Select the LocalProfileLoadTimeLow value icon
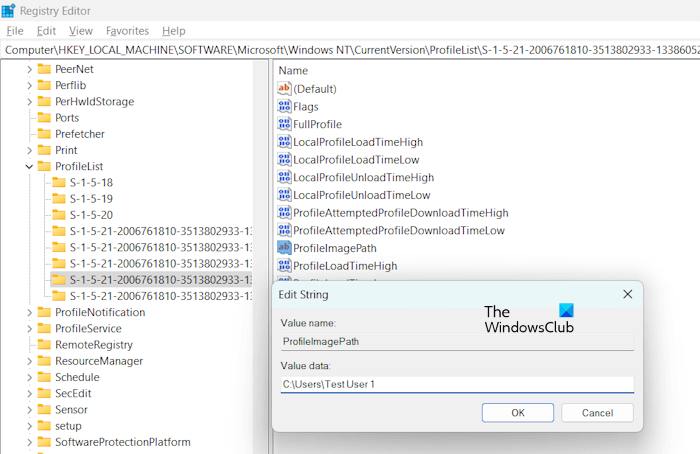This screenshot has width=700, height=454. click(x=284, y=159)
